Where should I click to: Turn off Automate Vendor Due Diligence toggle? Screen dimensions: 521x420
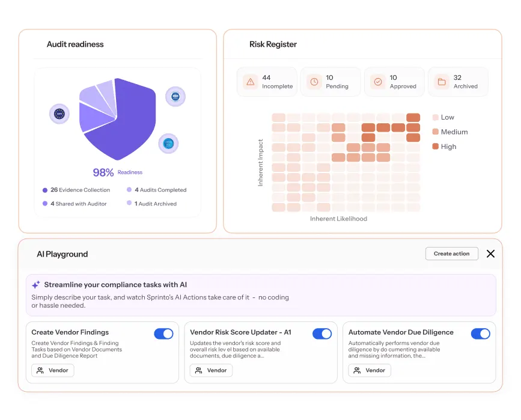click(x=481, y=333)
